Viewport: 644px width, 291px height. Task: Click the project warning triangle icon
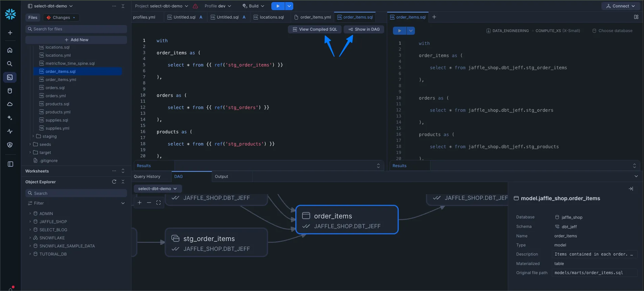(x=195, y=6)
